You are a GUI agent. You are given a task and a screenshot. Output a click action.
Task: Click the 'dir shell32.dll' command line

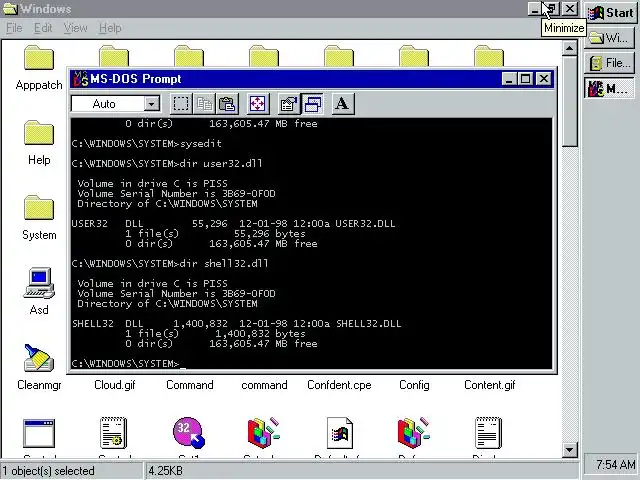170,264
